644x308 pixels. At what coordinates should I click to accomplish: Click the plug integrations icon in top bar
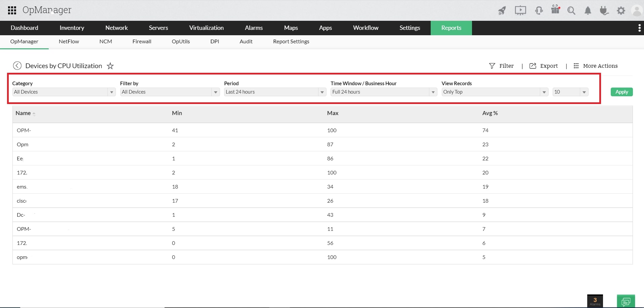click(x=604, y=10)
